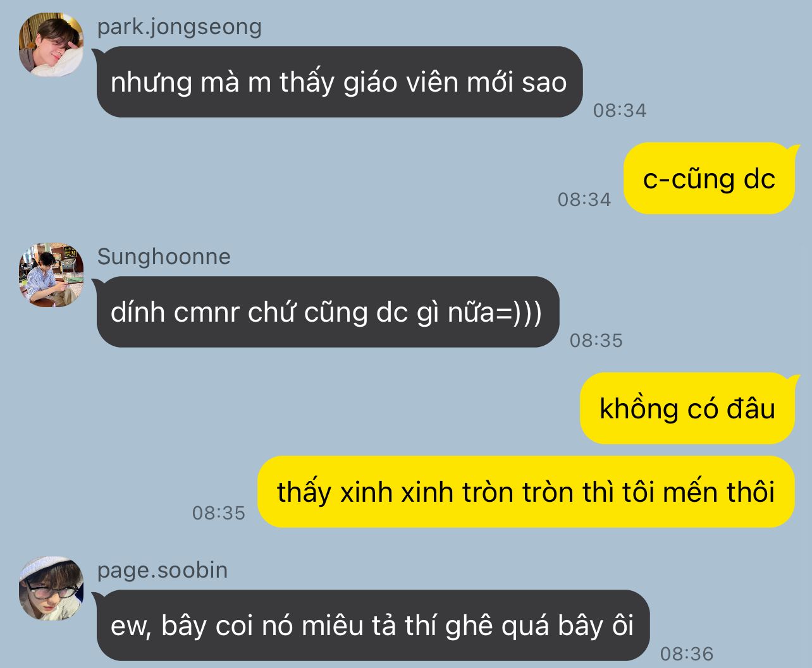Screen dimensions: 812x668
Task: Select the 'dính cmnr chứ cũng dc' message
Action: coord(328,312)
